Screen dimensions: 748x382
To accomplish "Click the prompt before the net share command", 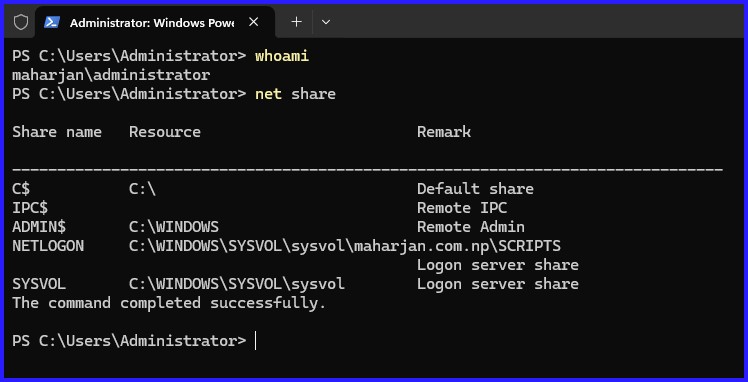I will 129,94.
